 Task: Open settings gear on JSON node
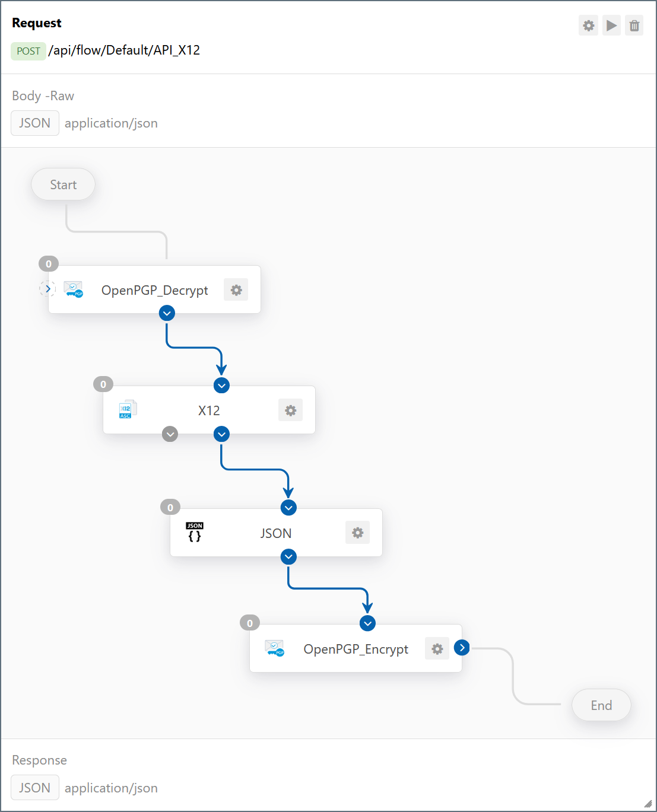[x=357, y=533]
